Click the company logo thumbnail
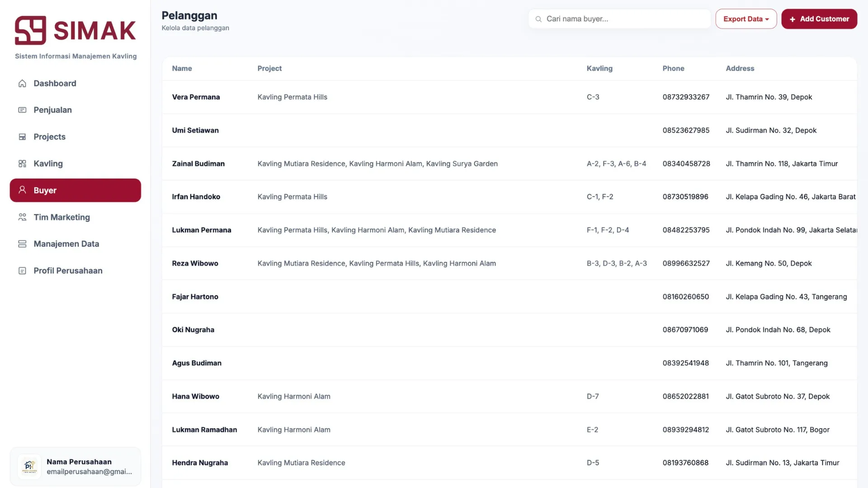868x488 pixels. [x=29, y=466]
